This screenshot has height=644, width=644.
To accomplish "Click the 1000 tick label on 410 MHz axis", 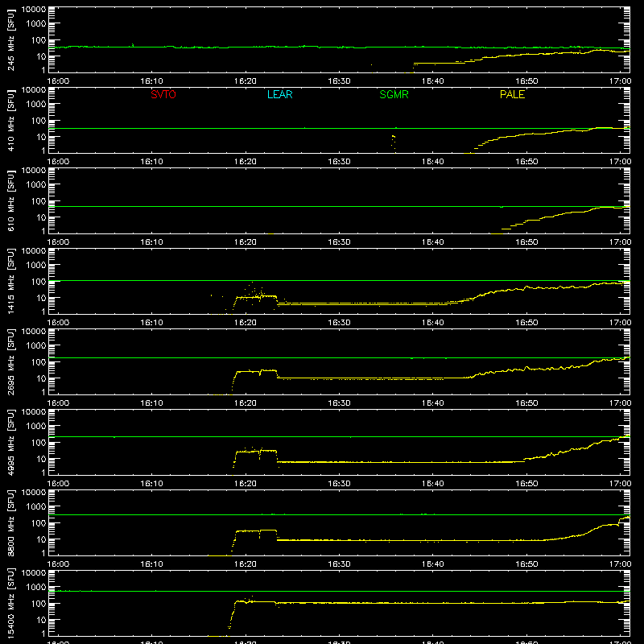I will tap(36, 105).
